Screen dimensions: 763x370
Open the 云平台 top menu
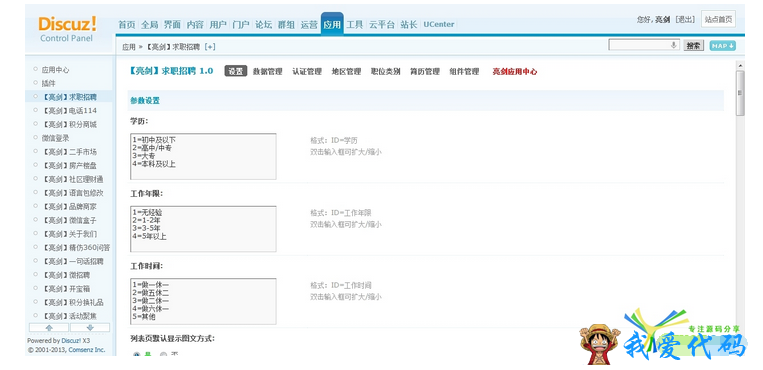pyautogui.click(x=382, y=24)
